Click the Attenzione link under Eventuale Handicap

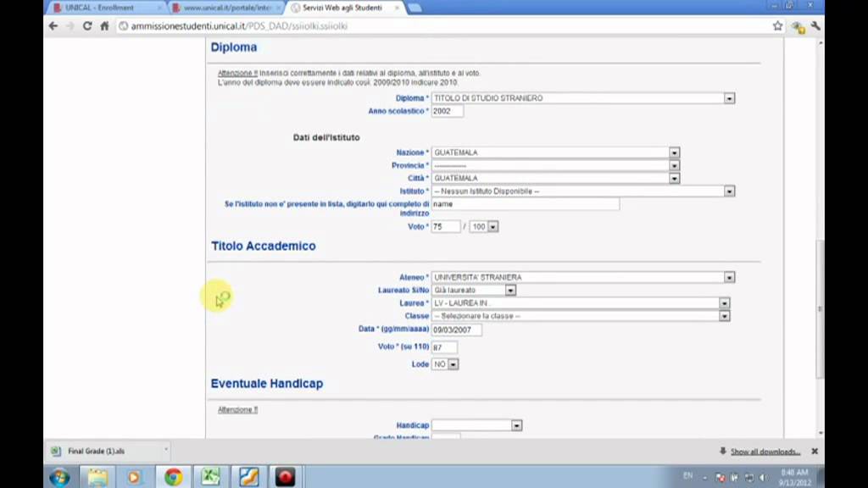point(237,409)
